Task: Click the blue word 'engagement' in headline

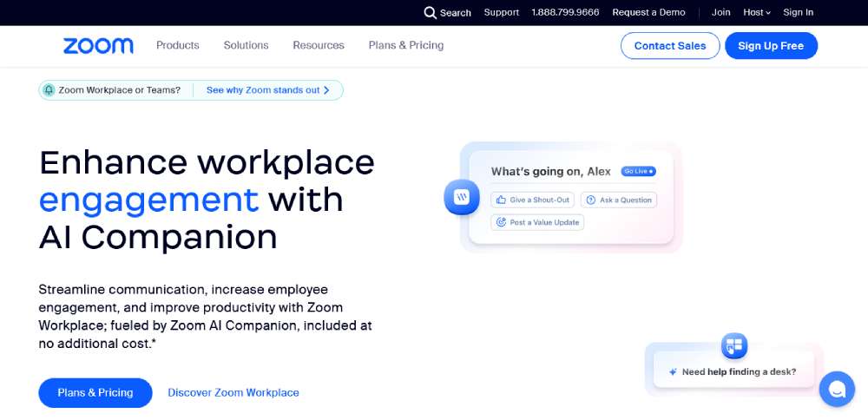Action: (x=149, y=200)
